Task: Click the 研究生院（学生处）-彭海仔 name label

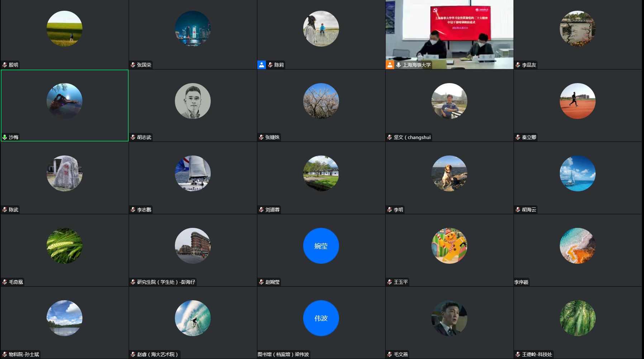Action: (x=166, y=282)
